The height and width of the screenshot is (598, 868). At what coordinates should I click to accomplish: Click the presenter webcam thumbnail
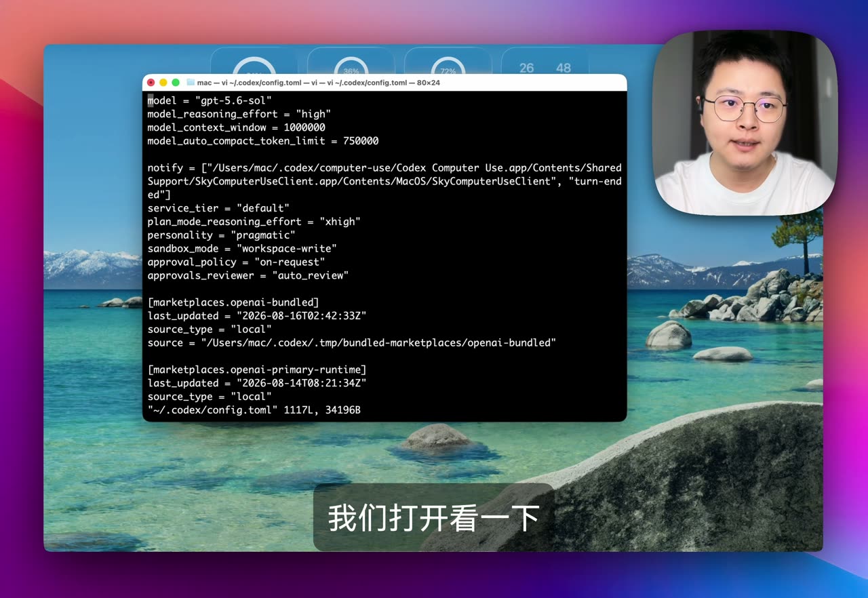click(x=744, y=123)
